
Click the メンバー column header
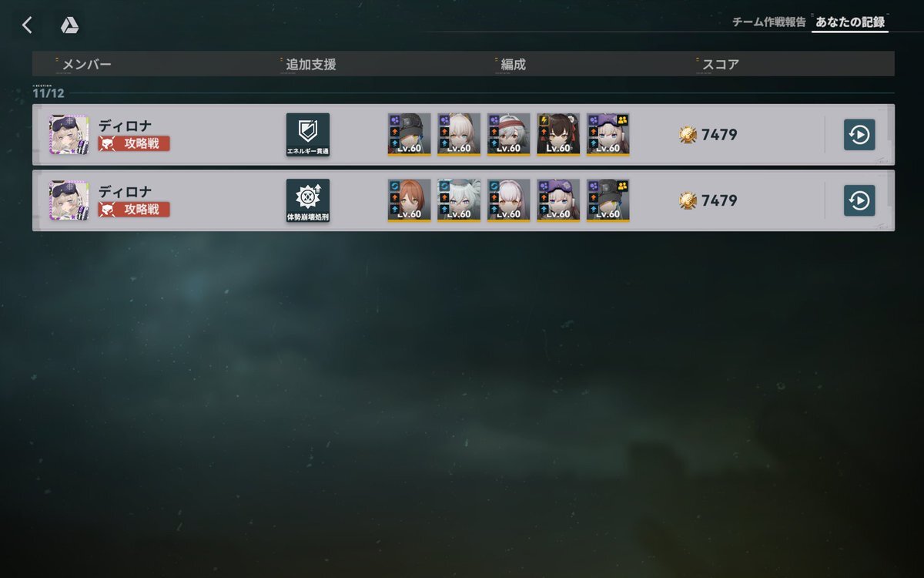(86, 65)
